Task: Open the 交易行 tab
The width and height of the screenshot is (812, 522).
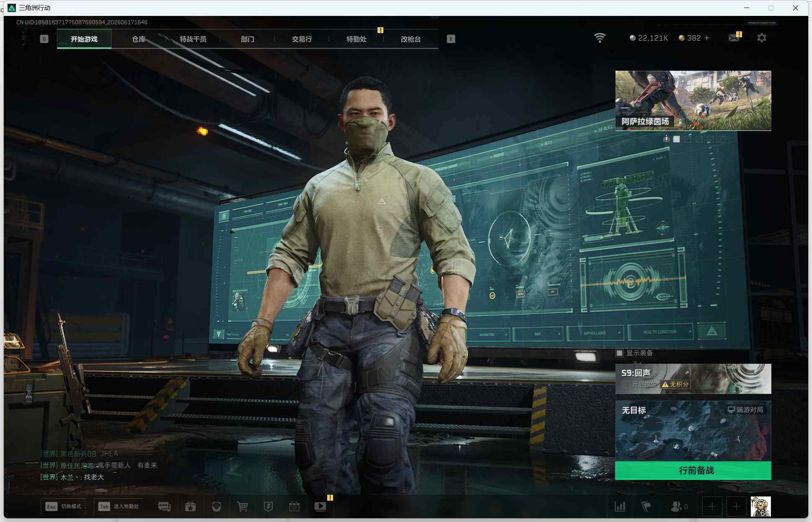Action: coord(302,39)
